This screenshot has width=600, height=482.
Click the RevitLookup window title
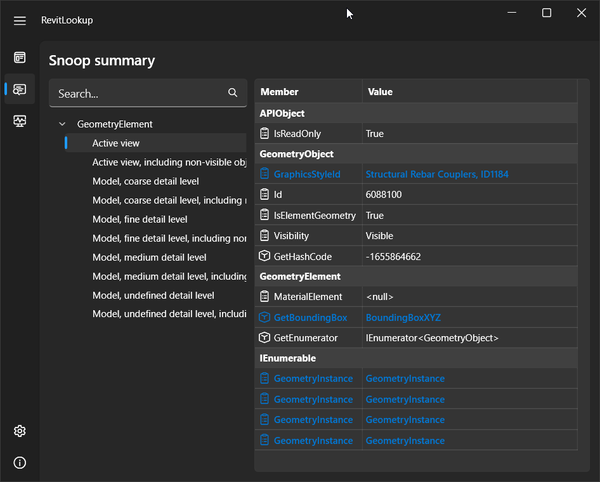pyautogui.click(x=67, y=20)
